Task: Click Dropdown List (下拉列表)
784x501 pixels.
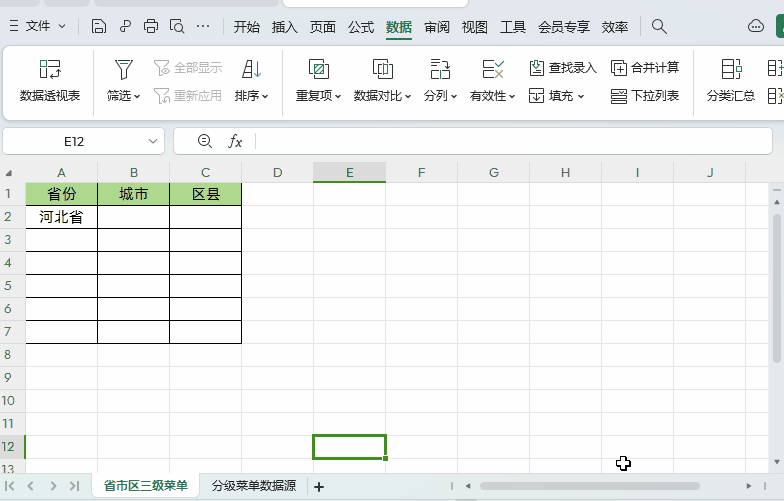Action: tap(644, 96)
